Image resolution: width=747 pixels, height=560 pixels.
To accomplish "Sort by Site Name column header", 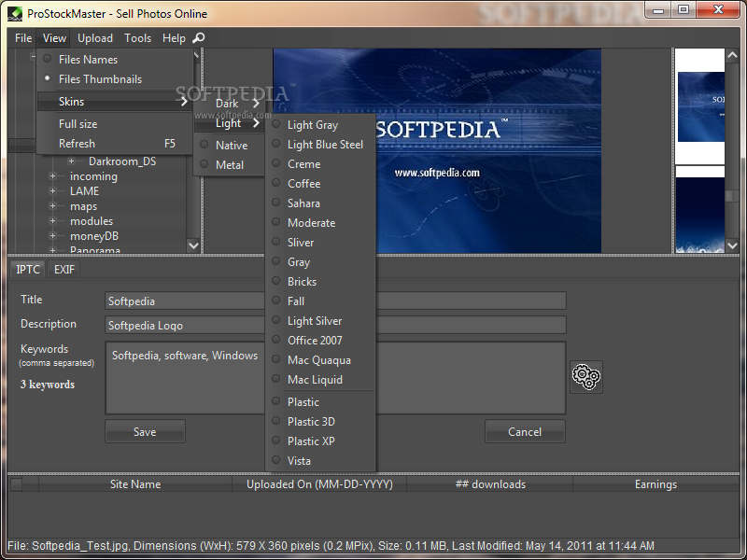I will click(135, 484).
